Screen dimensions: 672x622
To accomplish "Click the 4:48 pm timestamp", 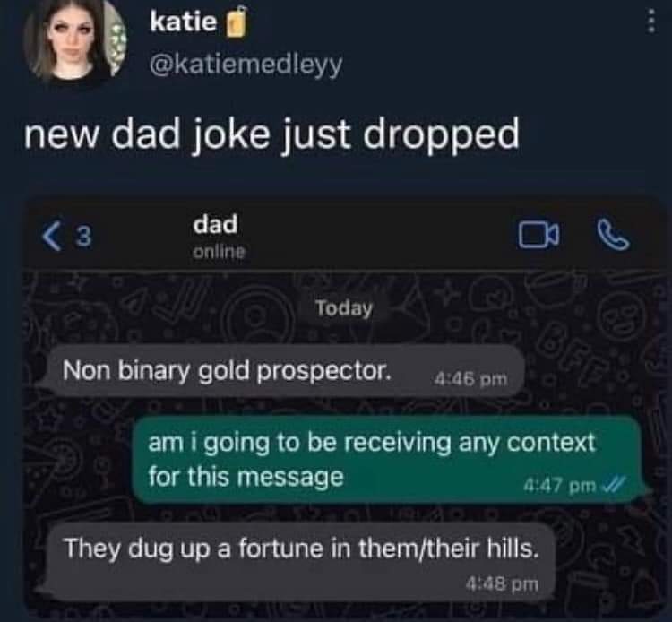I will pyautogui.click(x=502, y=583).
